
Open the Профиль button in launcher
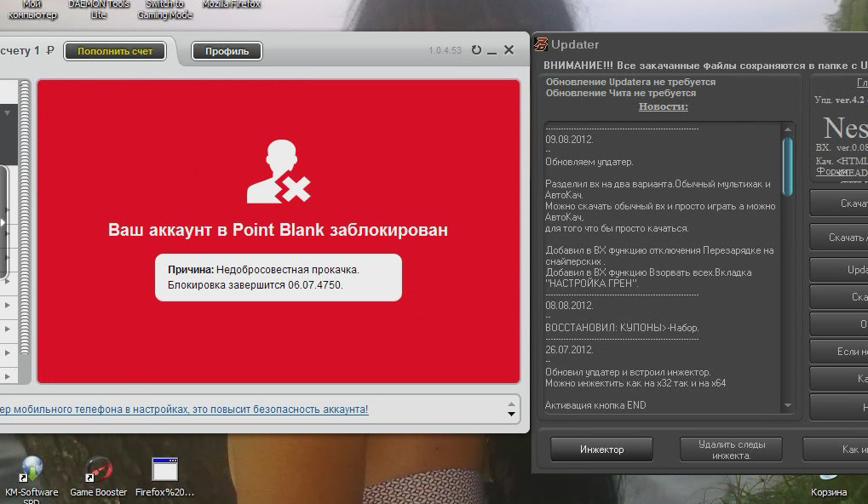point(227,51)
